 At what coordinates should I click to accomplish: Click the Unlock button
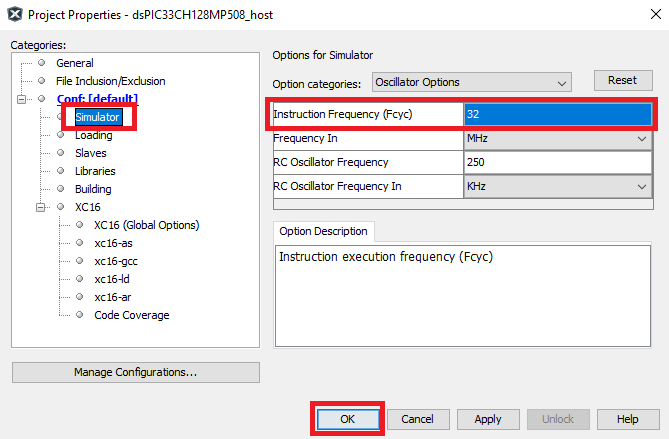558,419
